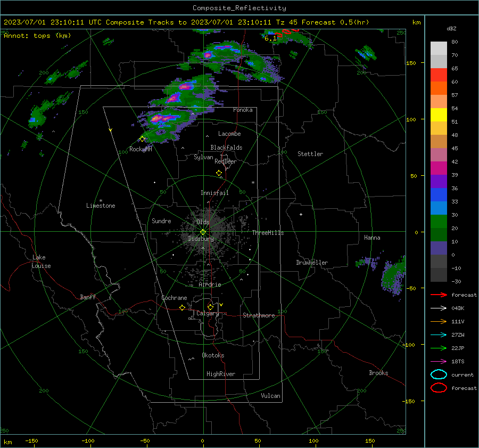The height and width of the screenshot is (448, 479).
Task: Select the orange 111V track arrow
Action: tap(439, 321)
